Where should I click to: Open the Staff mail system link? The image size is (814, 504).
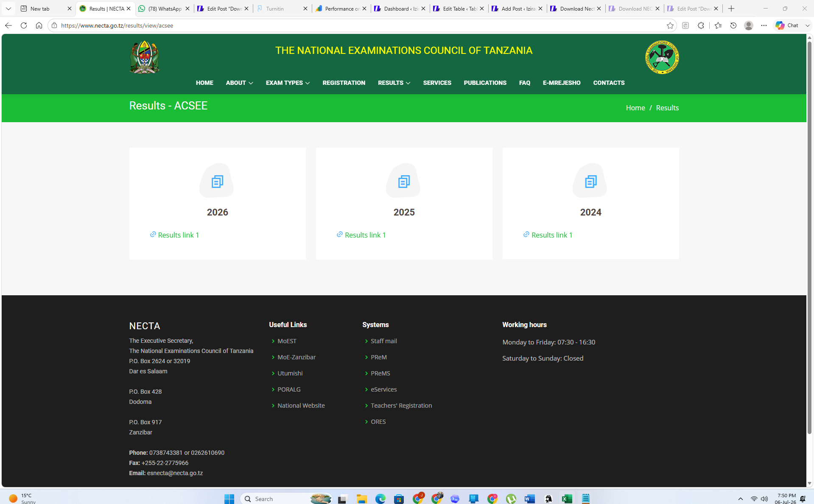coord(383,341)
